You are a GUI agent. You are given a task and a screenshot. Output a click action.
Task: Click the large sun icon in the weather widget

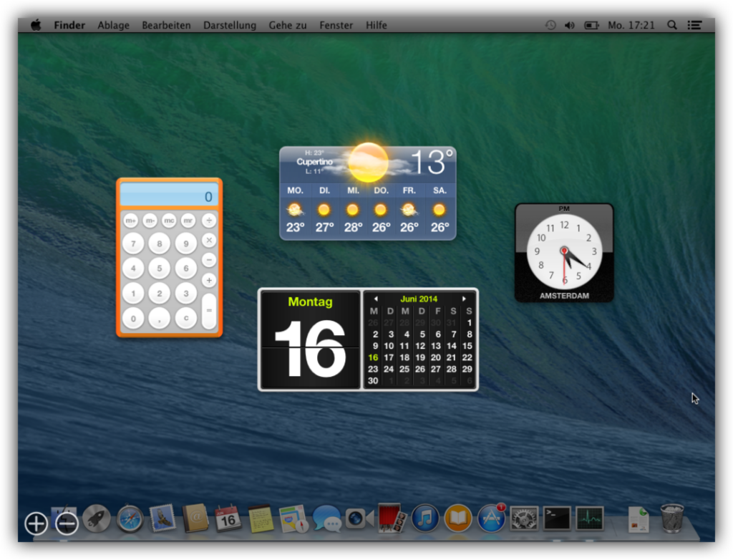[368, 162]
